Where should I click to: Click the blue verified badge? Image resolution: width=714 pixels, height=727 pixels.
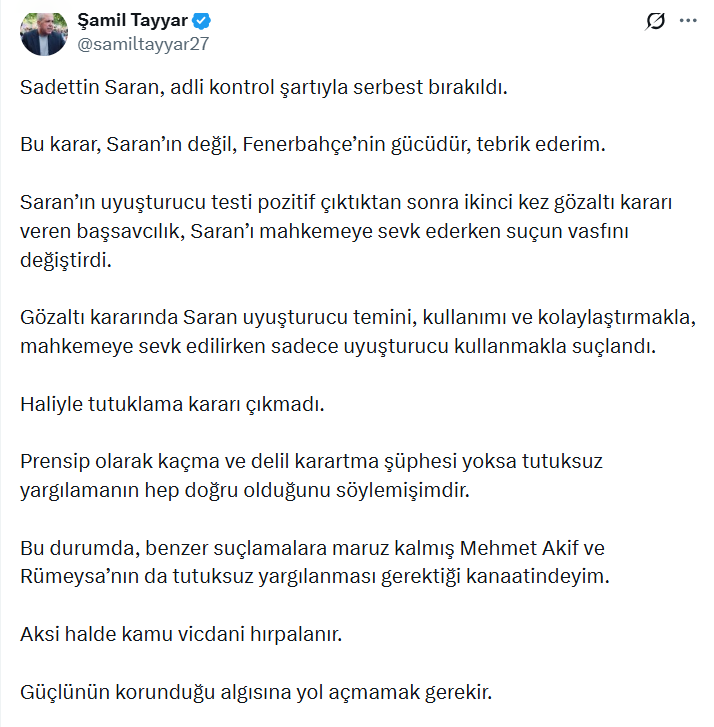pos(202,22)
